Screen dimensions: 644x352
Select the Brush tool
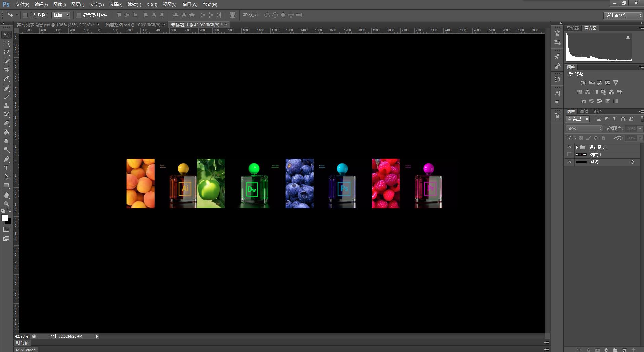(x=6, y=97)
